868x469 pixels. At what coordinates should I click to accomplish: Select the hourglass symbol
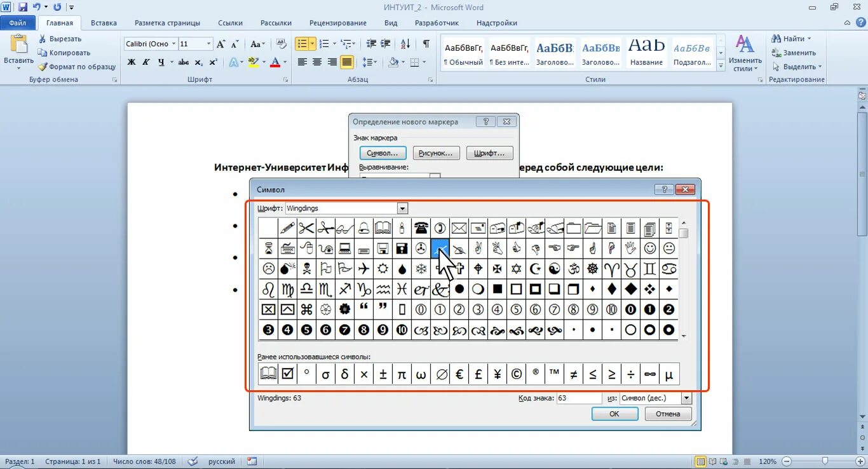point(268,248)
